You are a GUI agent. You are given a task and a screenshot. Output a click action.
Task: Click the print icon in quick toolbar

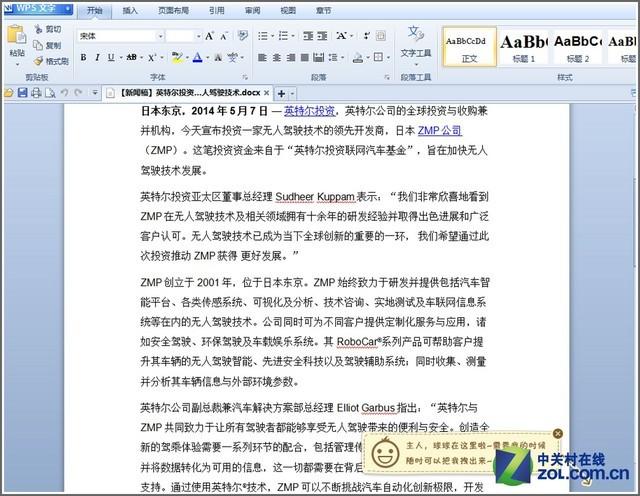click(36, 93)
